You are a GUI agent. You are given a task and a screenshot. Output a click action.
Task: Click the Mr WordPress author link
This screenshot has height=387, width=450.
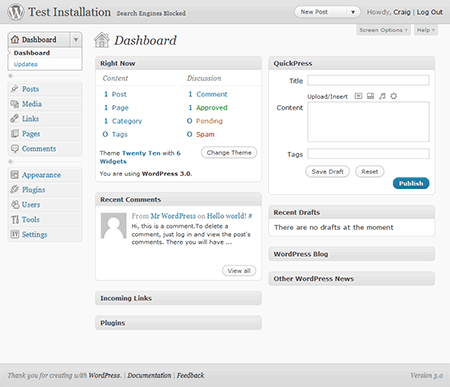click(173, 216)
